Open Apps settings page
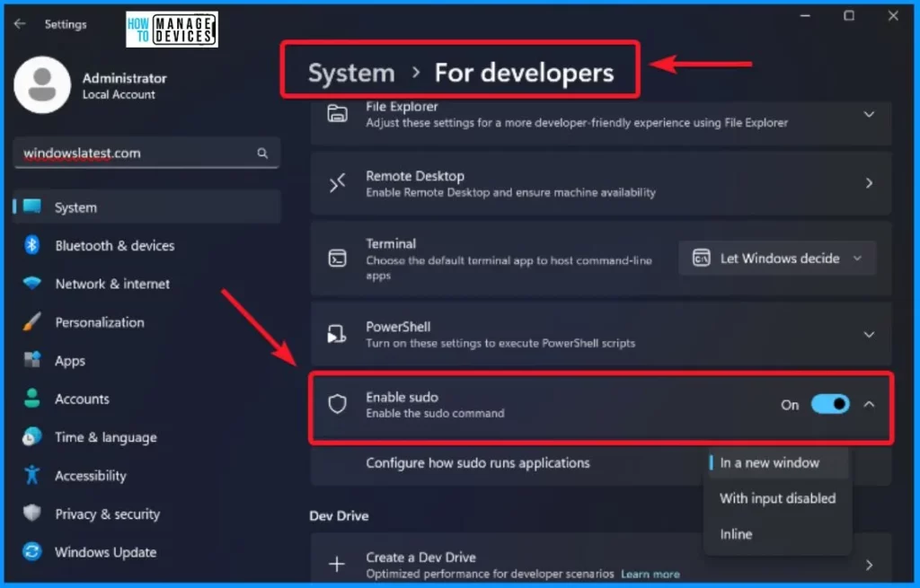This screenshot has height=588, width=920. pos(146,361)
